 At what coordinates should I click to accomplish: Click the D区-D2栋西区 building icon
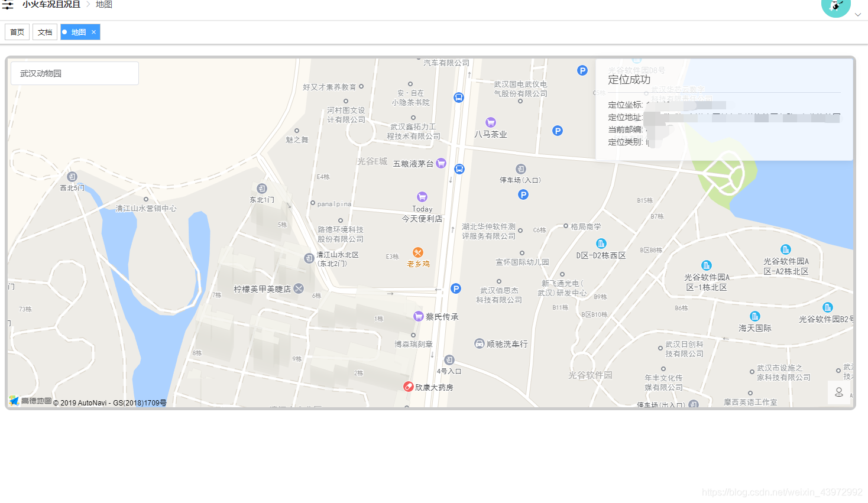click(601, 244)
